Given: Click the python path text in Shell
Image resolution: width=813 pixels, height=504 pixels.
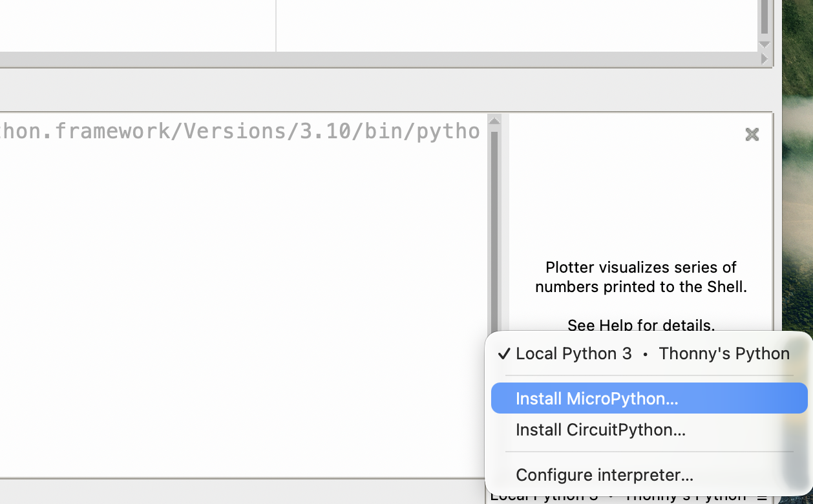Looking at the screenshot, I should [x=240, y=131].
